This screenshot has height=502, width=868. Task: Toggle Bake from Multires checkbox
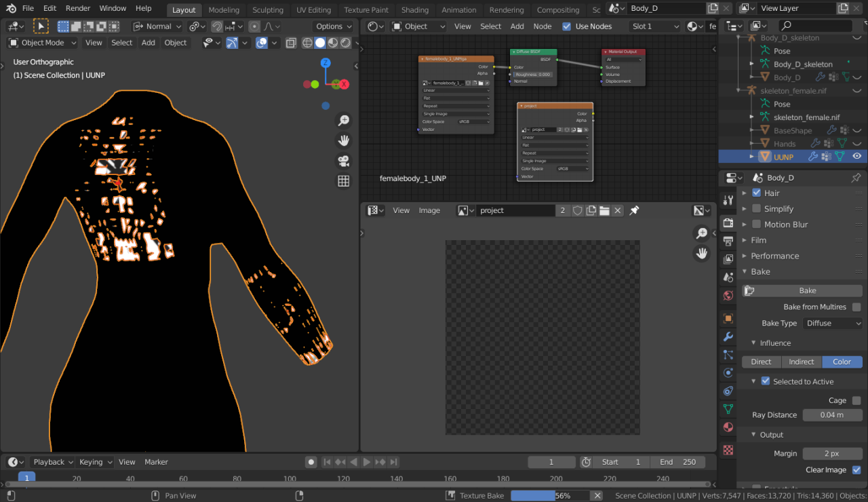(x=856, y=307)
